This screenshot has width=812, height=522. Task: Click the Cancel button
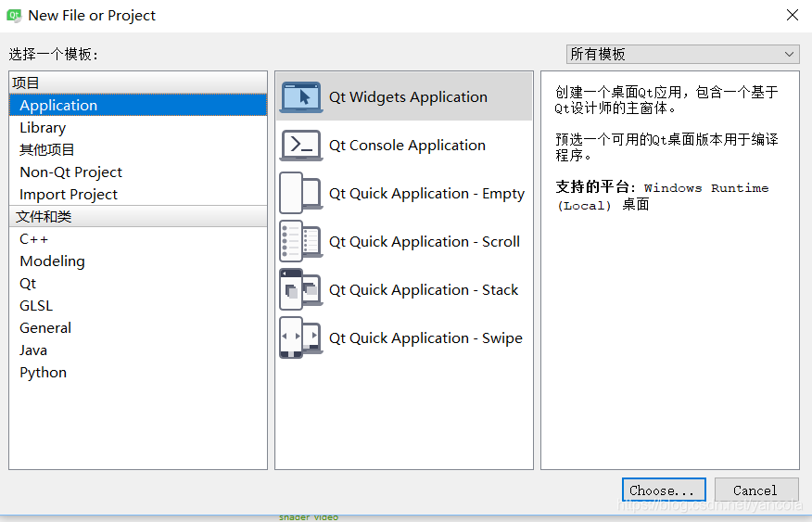tap(756, 490)
